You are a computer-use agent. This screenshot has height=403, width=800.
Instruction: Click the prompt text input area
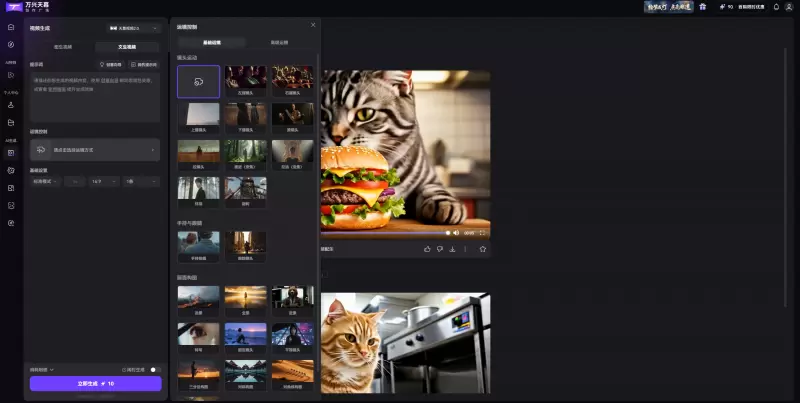(x=95, y=95)
